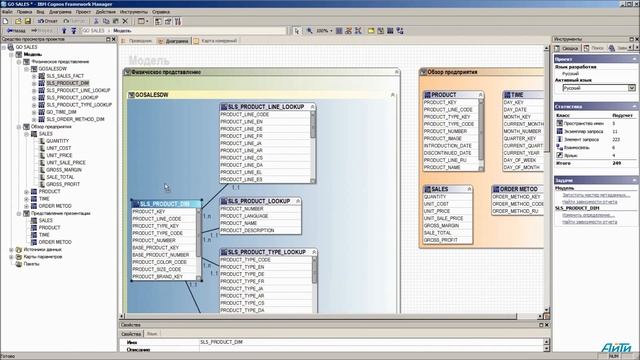Select GROSS_PROFIT item in project tree
This screenshot has height=360, width=640.
(63, 184)
